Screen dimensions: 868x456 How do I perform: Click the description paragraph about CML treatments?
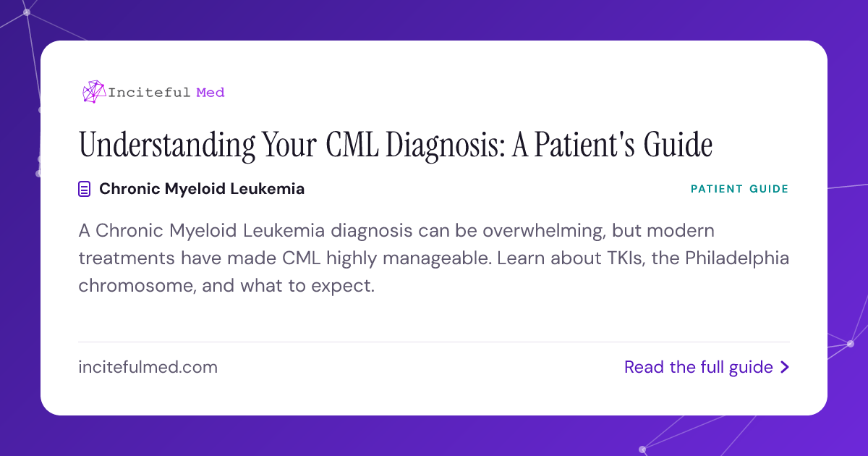coord(433,258)
